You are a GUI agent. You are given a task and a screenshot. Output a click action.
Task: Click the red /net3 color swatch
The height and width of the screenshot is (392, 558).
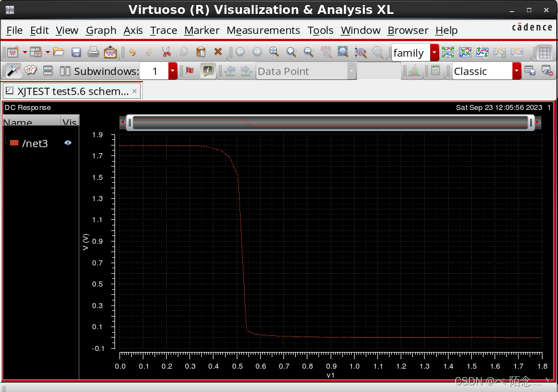coord(14,143)
